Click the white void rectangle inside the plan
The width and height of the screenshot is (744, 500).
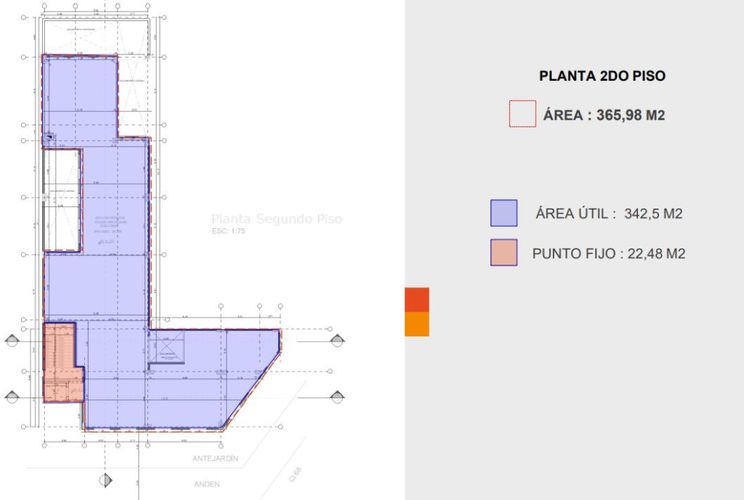[62, 200]
